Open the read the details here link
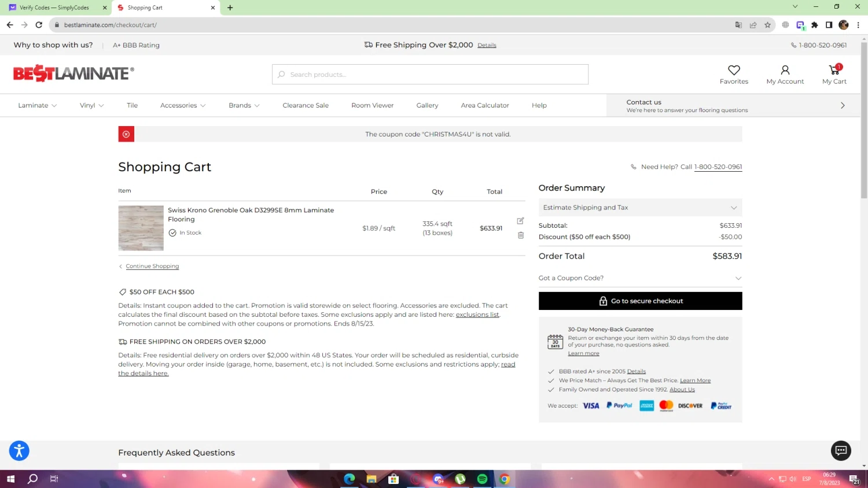This screenshot has width=868, height=488. [317, 369]
